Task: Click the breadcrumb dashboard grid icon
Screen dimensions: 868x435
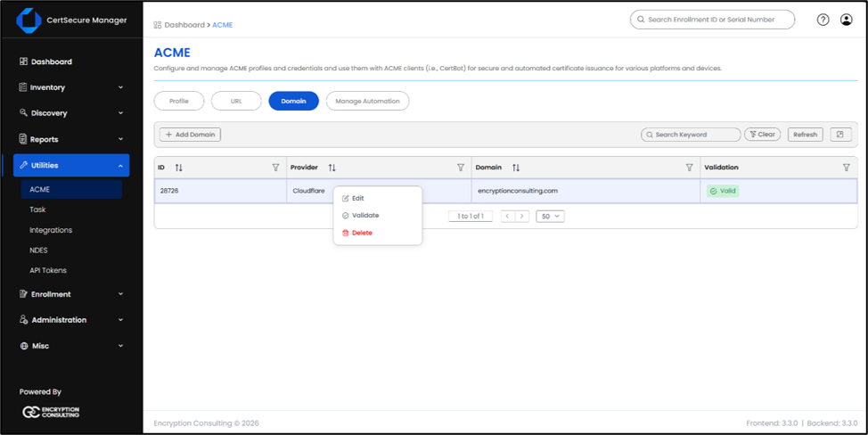Action: (158, 25)
